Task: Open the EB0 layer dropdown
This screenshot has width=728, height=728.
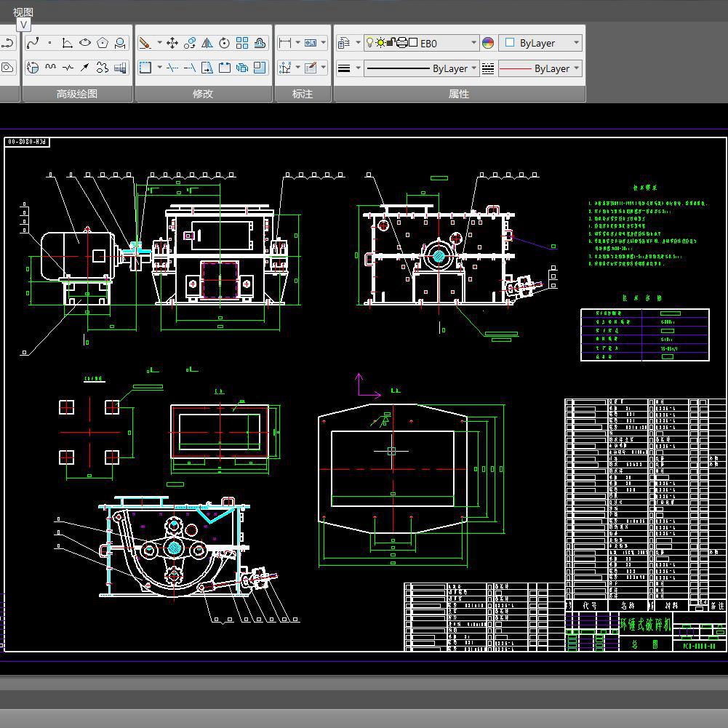Action: click(473, 43)
